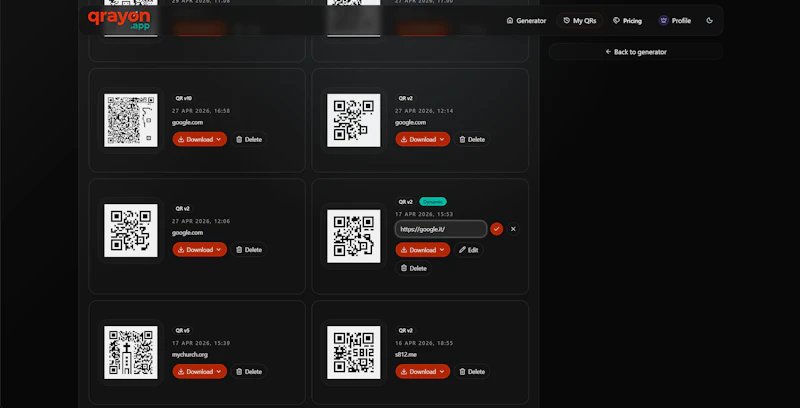Open the s812.me QR thumbnail

[354, 352]
